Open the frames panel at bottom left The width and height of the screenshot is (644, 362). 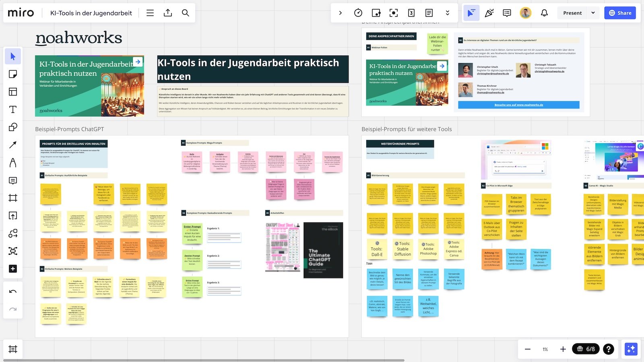click(x=13, y=349)
